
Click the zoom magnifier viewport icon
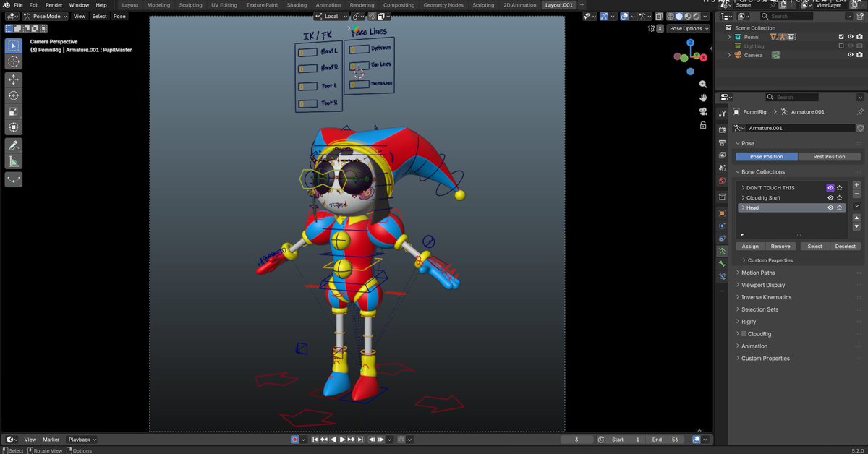pyautogui.click(x=703, y=83)
